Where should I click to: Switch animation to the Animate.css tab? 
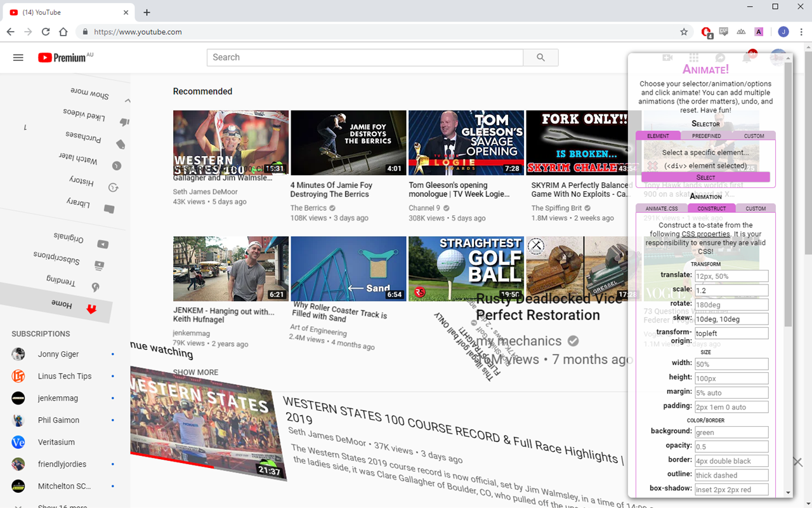point(662,208)
